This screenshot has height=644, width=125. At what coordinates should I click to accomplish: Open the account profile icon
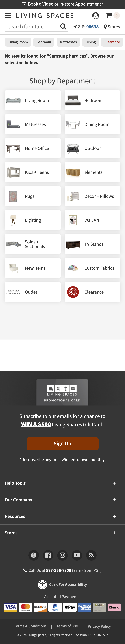pyautogui.click(x=95, y=16)
